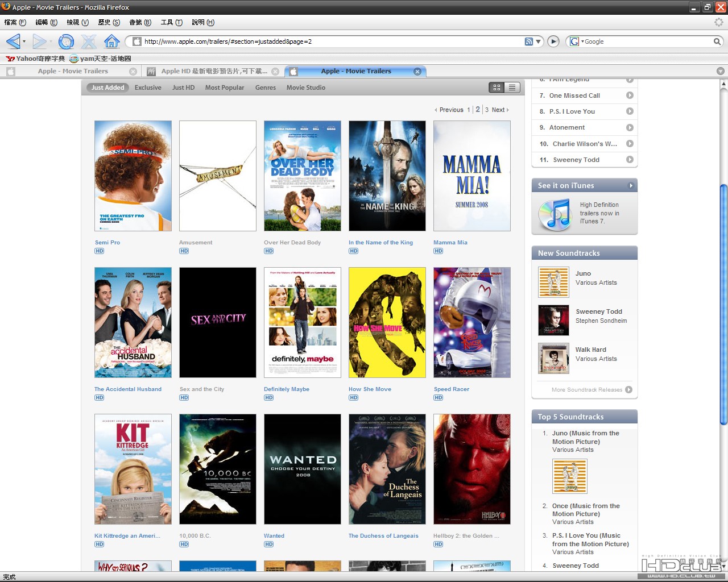The width and height of the screenshot is (728, 582).
Task: Switch to list view layout
Action: click(x=512, y=88)
